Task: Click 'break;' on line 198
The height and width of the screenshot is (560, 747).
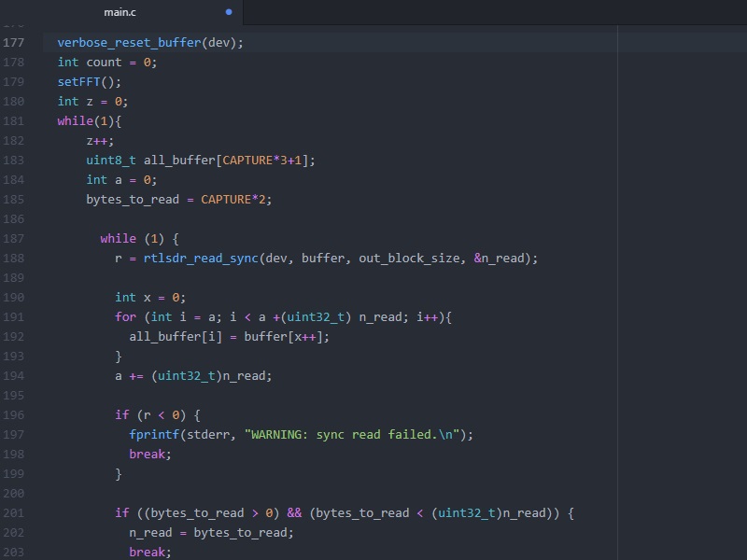Action: point(150,455)
